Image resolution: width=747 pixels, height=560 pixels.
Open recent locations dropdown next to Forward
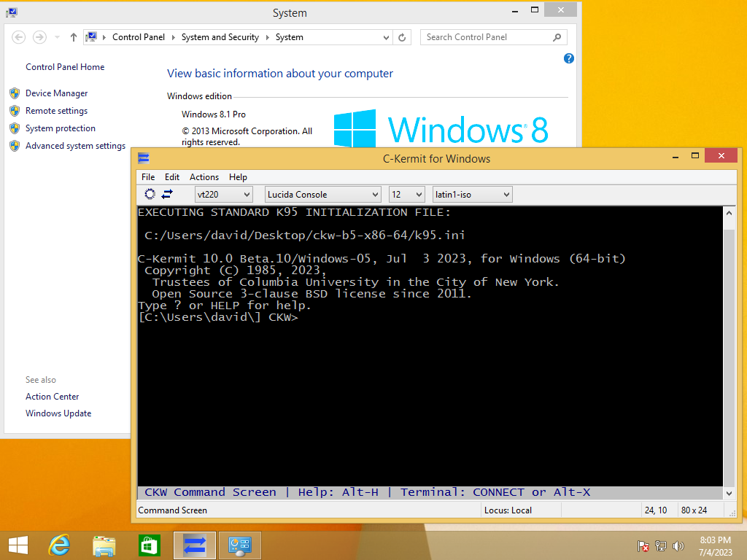[x=57, y=37]
